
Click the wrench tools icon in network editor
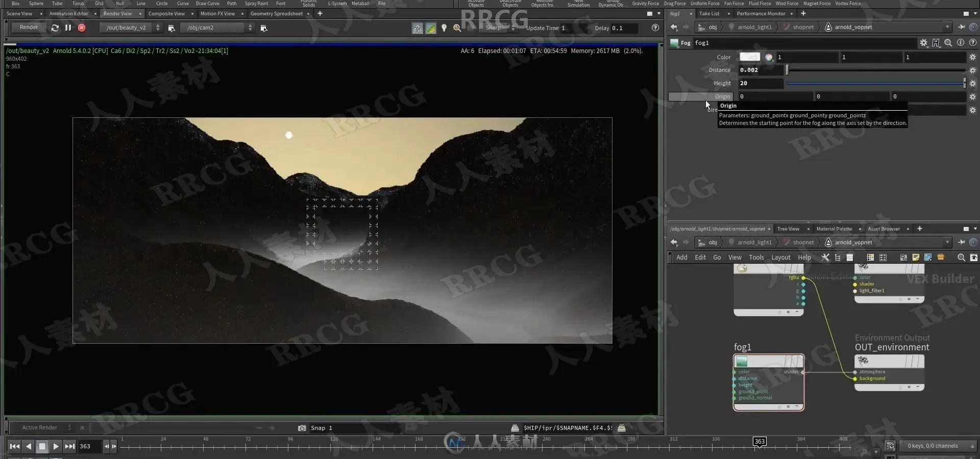pos(825,258)
